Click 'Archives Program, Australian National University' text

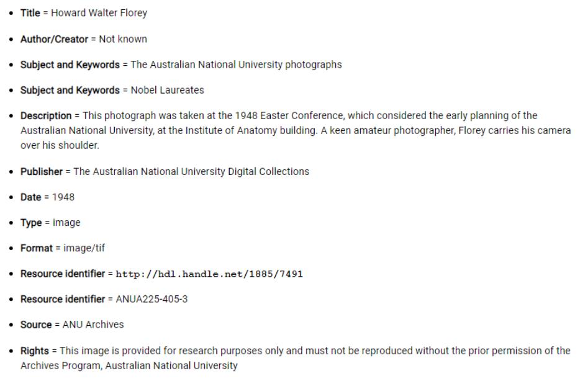point(129,365)
